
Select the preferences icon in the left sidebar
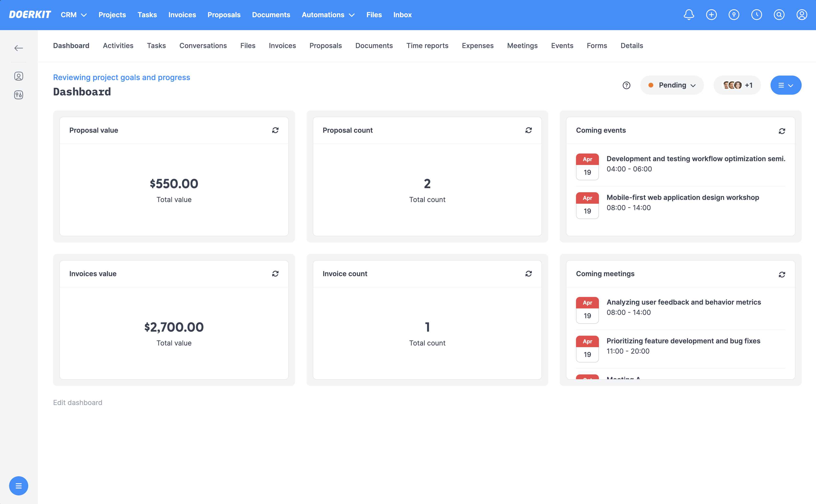coord(19,95)
